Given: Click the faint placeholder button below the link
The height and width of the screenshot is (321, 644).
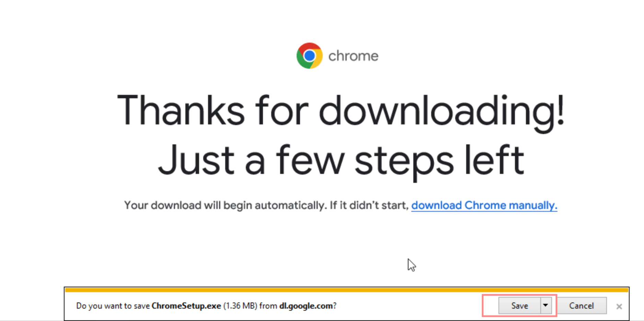Looking at the screenshot, I should click(x=301, y=230).
